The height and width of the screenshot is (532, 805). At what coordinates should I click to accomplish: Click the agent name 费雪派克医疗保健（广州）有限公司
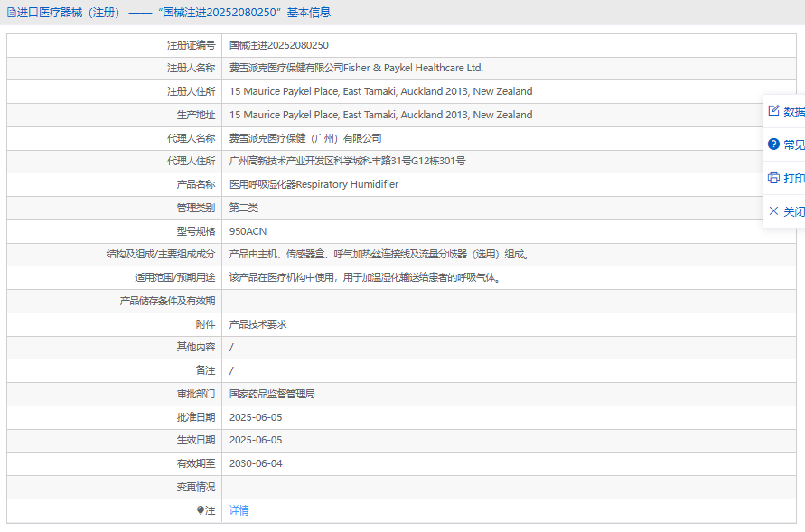(x=305, y=138)
